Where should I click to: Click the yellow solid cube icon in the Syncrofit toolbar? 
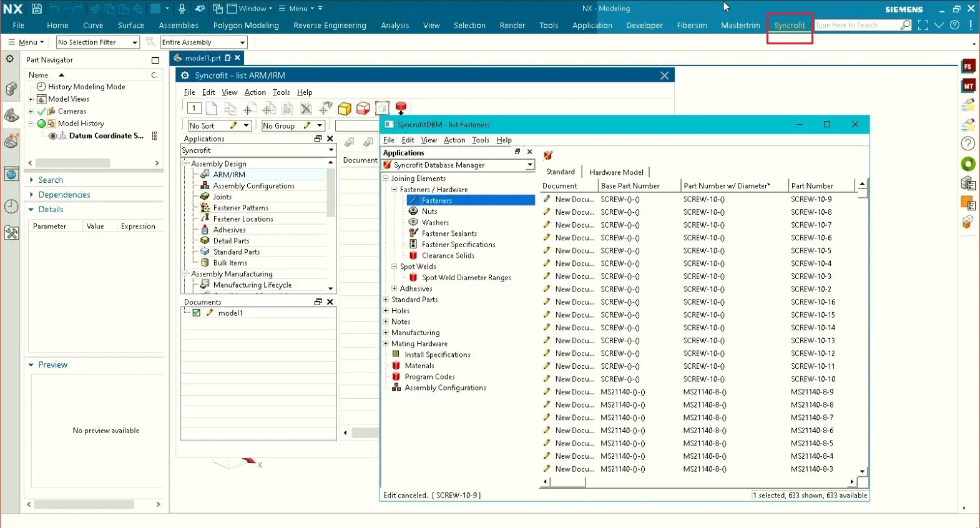(345, 109)
